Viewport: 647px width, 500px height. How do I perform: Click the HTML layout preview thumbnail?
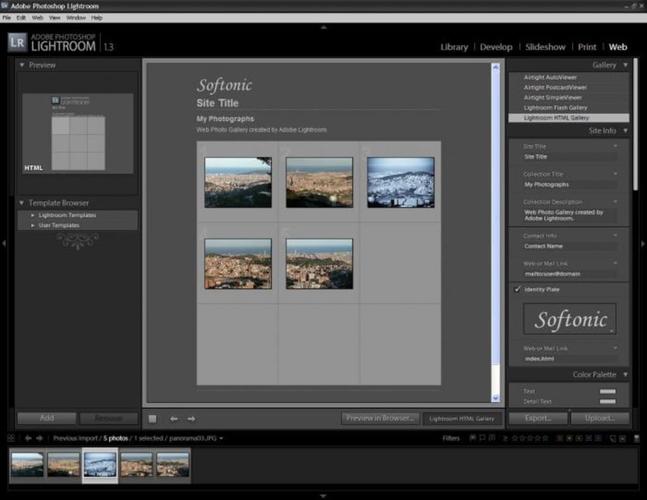click(78, 133)
